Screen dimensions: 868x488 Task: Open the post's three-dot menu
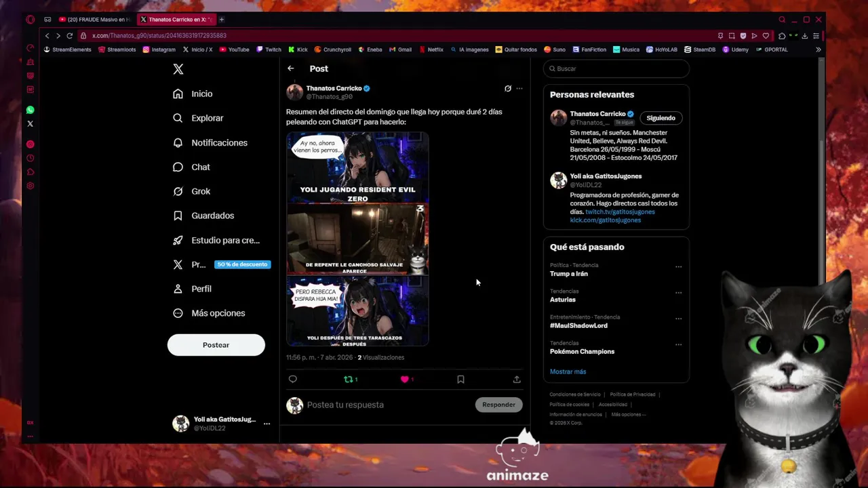click(519, 88)
